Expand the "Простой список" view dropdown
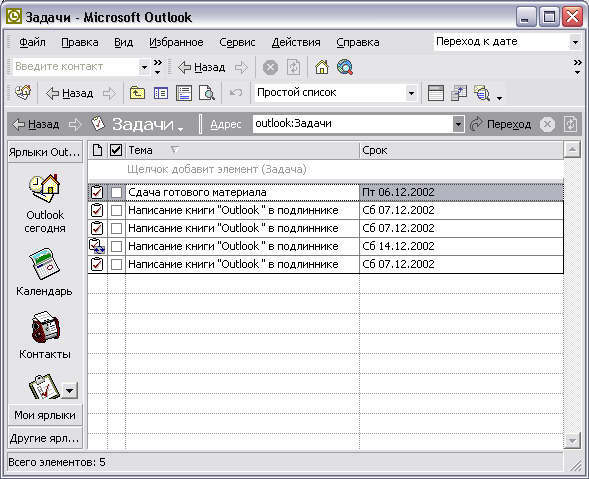 coord(411,93)
